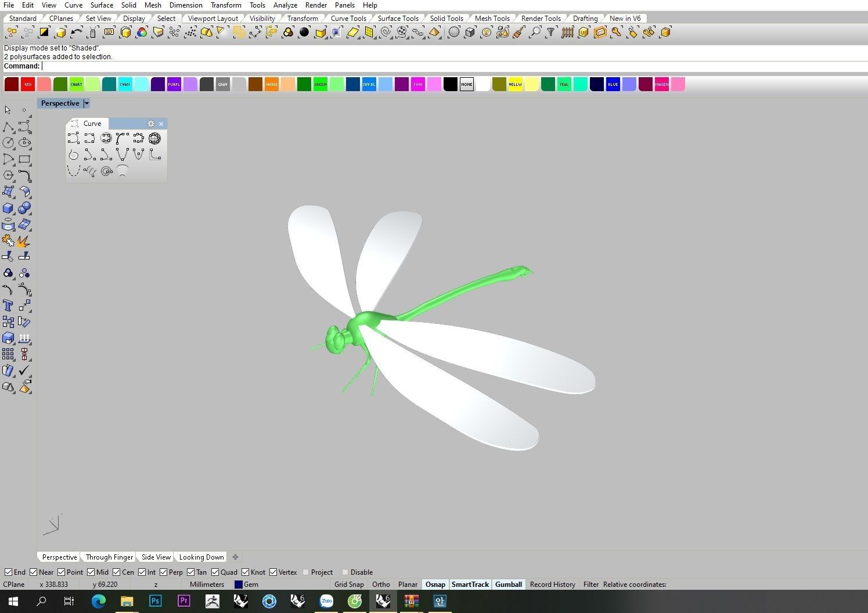This screenshot has width=868, height=613.
Task: Open Perspective viewport dropdown arrow
Action: 87,103
